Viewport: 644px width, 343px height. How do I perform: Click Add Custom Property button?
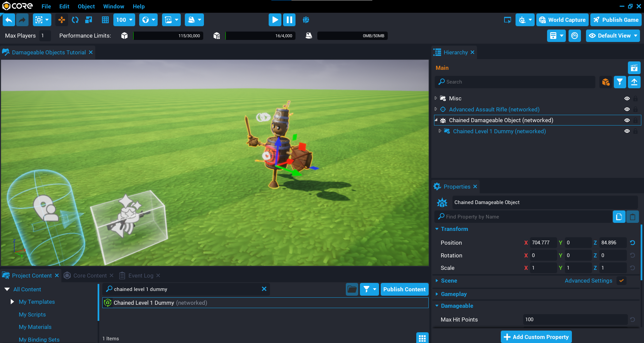click(536, 337)
